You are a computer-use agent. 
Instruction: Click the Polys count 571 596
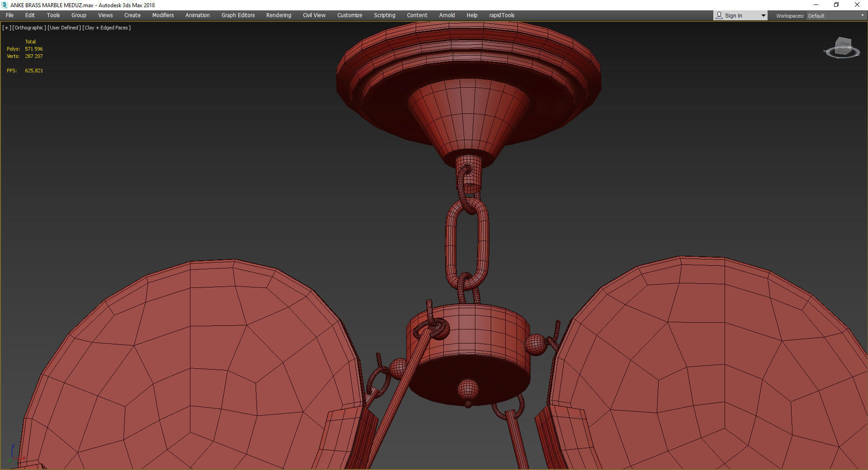34,49
